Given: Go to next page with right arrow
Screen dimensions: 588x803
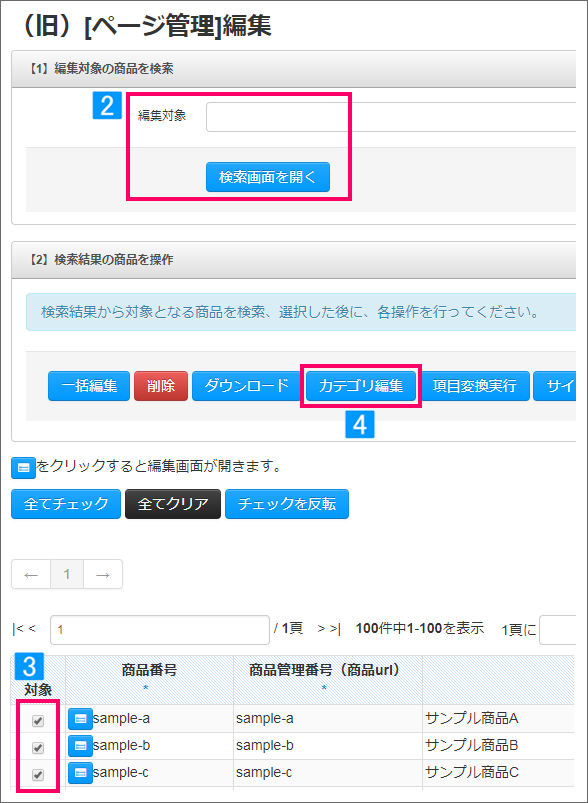Looking at the screenshot, I should coord(103,575).
